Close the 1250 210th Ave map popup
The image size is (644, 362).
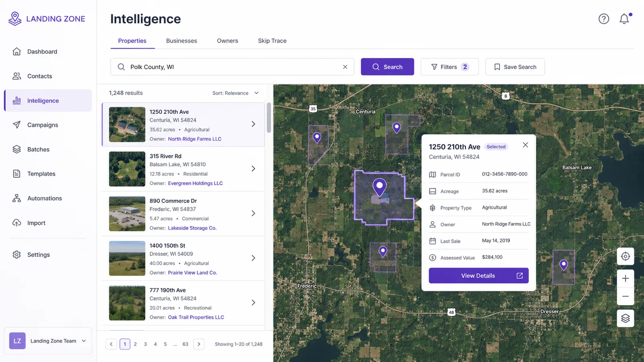525,145
